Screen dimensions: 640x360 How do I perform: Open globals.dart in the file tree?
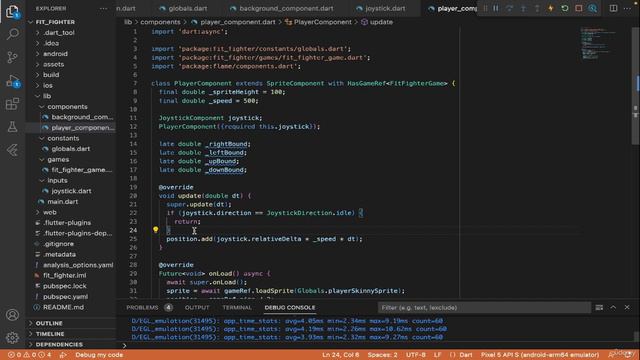coord(71,149)
